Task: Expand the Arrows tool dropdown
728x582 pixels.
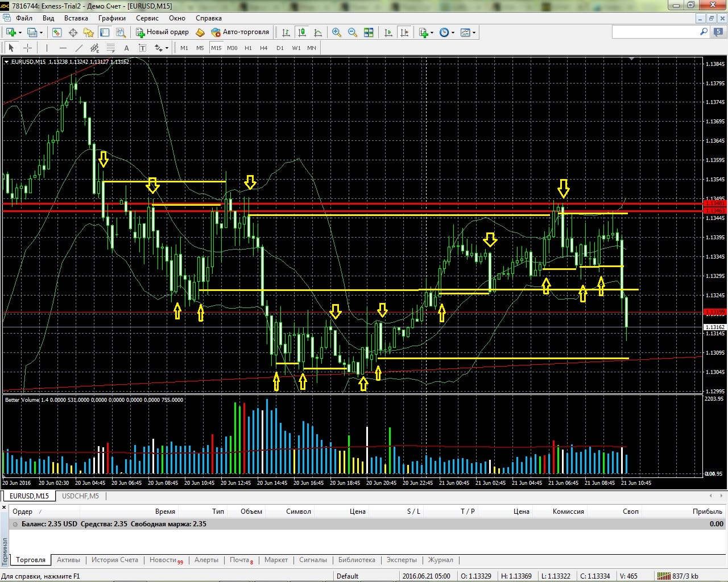Action: (x=167, y=48)
